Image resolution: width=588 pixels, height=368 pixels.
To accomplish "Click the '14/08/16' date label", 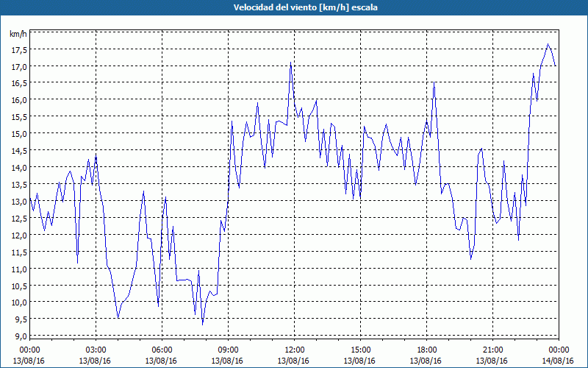I will coord(559,361).
